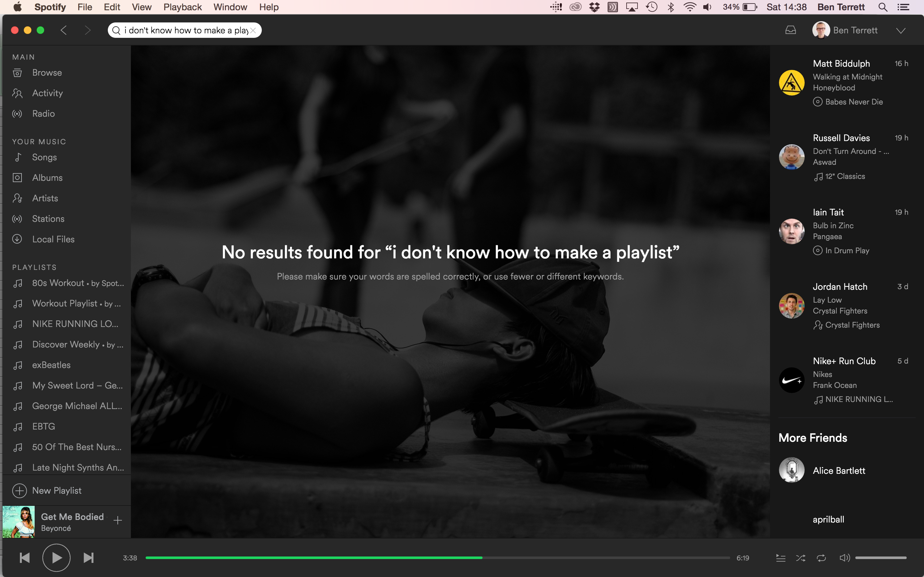Image resolution: width=924 pixels, height=577 pixels.
Task: Create a New Playlist
Action: point(57,490)
